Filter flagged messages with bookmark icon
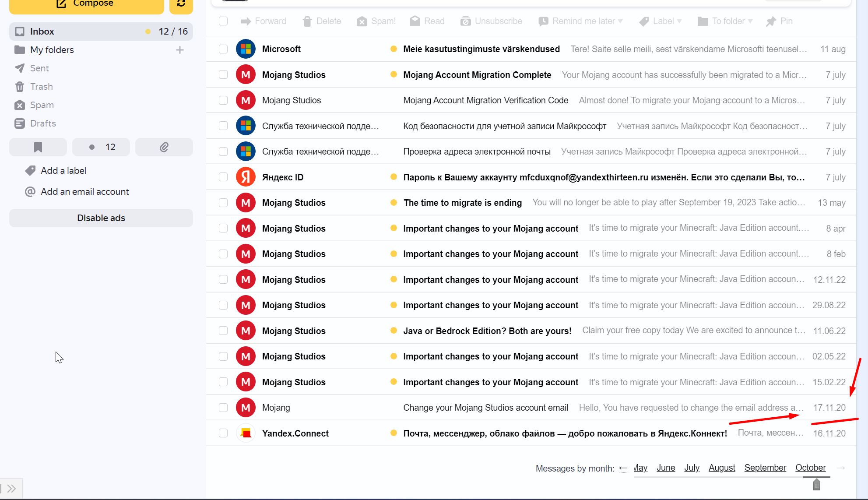Screen dimensions: 868x500 click(38, 147)
